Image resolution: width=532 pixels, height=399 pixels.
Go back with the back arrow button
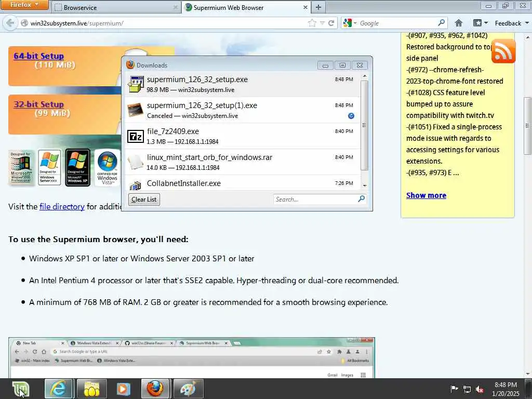(10, 23)
